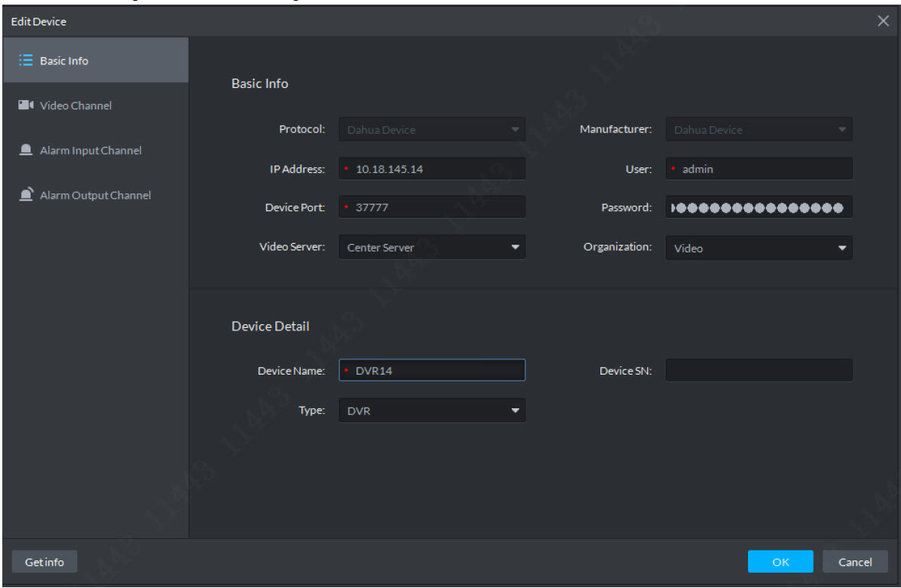Click the Manufacturer dropdown arrow

pos(841,129)
